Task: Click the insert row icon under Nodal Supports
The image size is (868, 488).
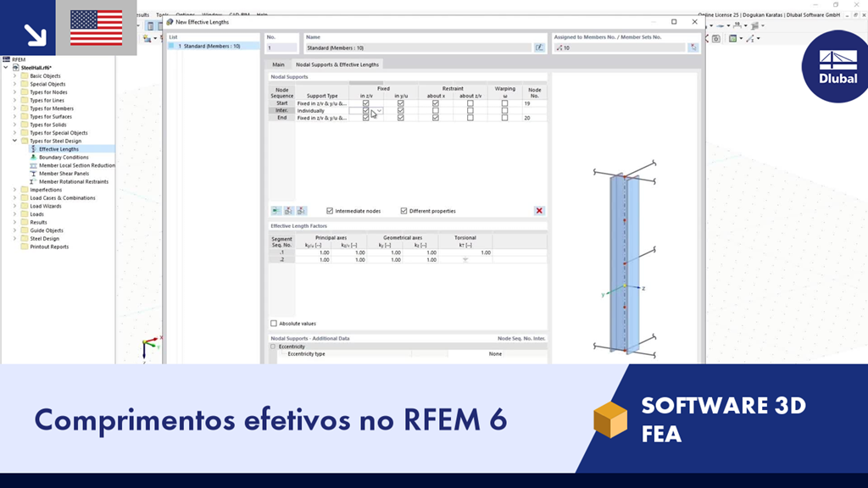Action: pyautogui.click(x=276, y=211)
